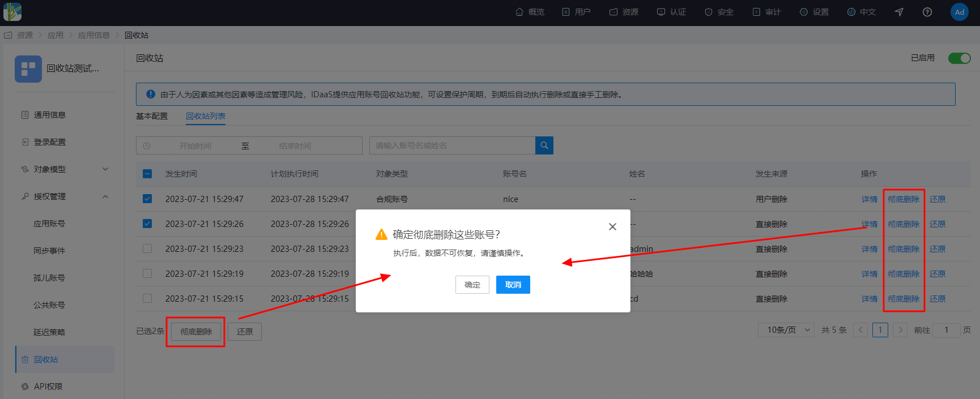This screenshot has height=399, width=980.
Task: Click the blue search magnifier button
Action: pos(544,145)
